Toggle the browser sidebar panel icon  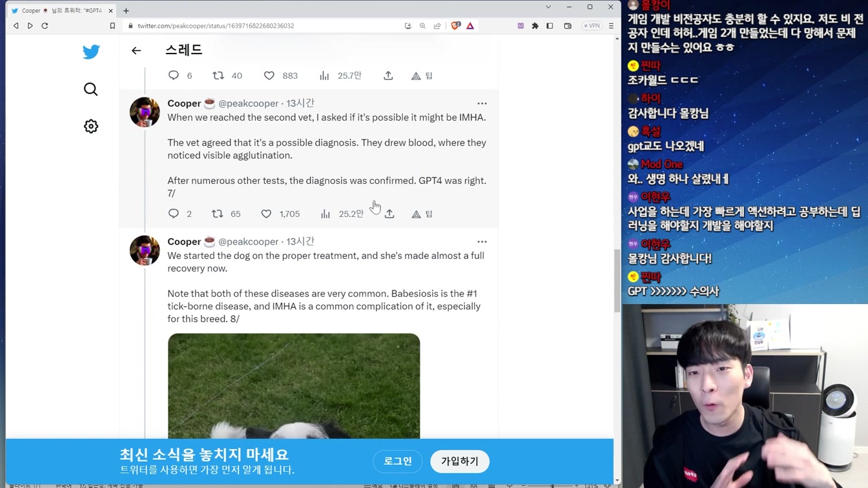(550, 26)
